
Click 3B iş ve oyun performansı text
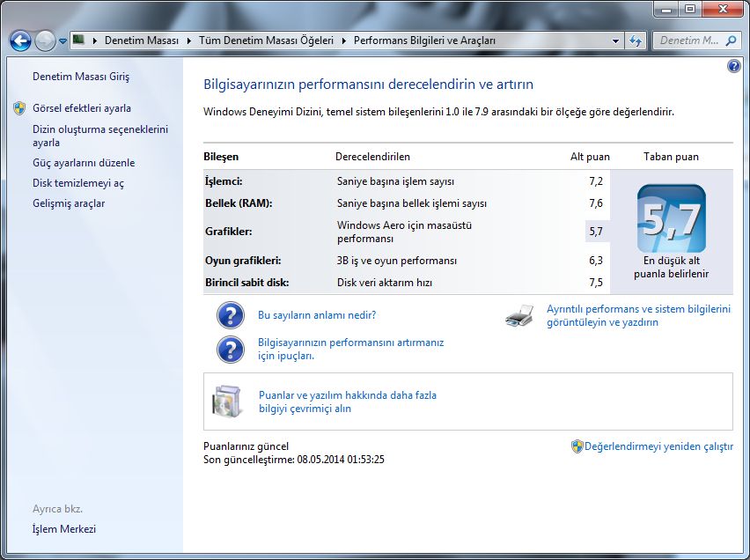[397, 261]
